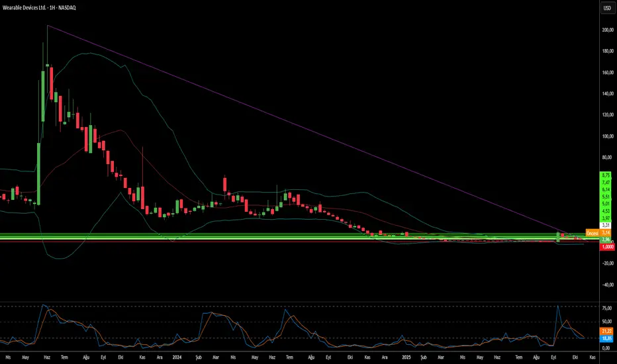Image resolution: width=617 pixels, height=364 pixels.
Task: Click the orange 21,22 indicator value label
Action: click(x=607, y=332)
